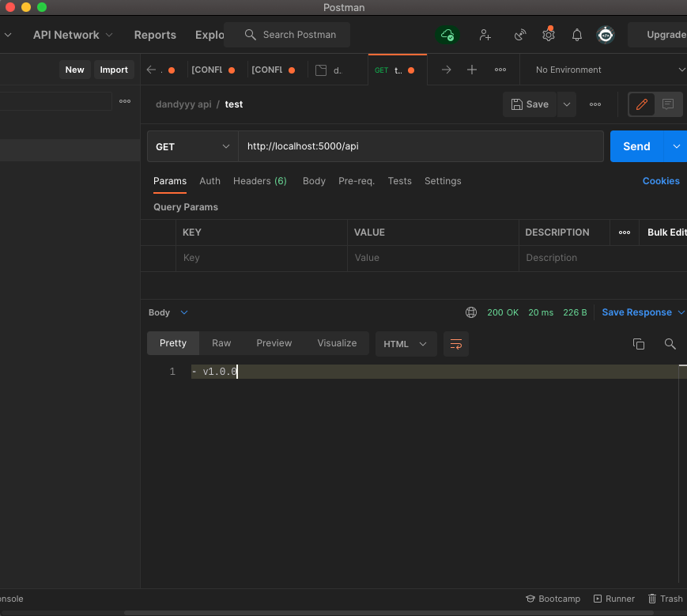Click the previous tabs arrow
The image size is (687, 616).
151,70
